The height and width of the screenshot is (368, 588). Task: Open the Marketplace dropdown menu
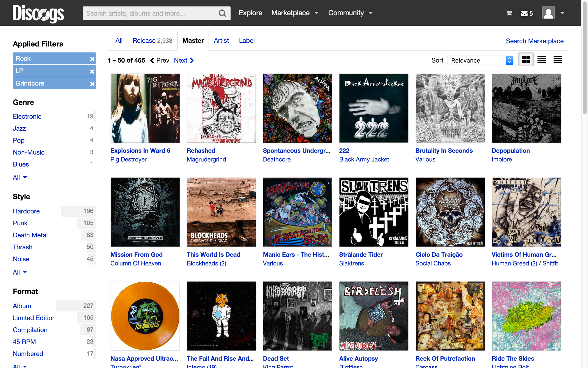point(295,13)
